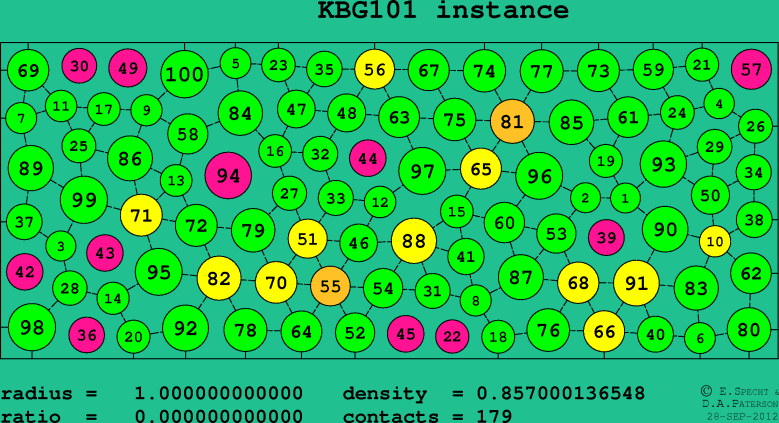Select the pink circle numbered 45

click(405, 334)
